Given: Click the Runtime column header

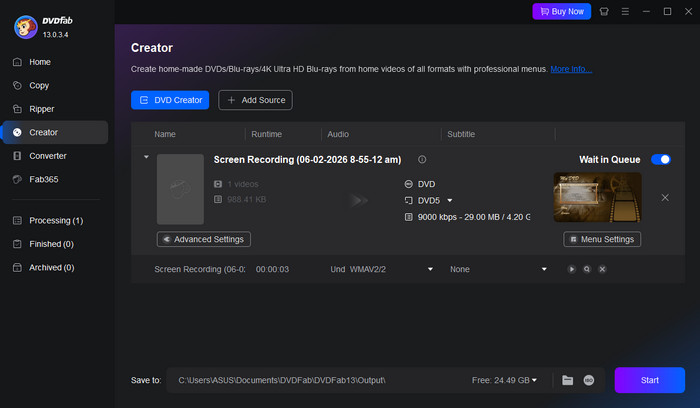Looking at the screenshot, I should point(266,134).
